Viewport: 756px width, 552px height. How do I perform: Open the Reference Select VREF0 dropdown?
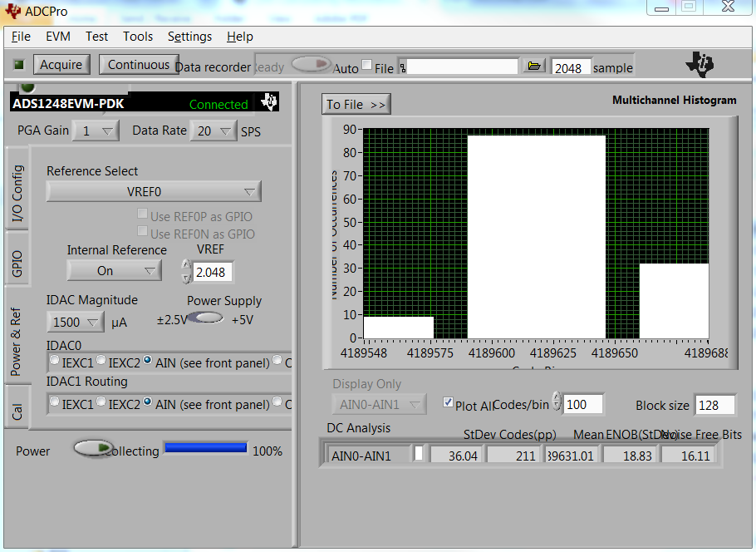[x=154, y=191]
